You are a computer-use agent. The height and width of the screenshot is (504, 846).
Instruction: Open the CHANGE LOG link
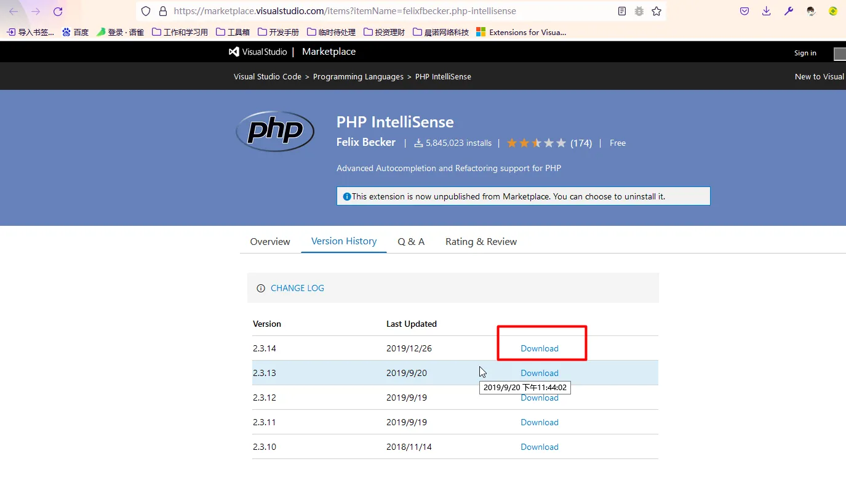297,288
